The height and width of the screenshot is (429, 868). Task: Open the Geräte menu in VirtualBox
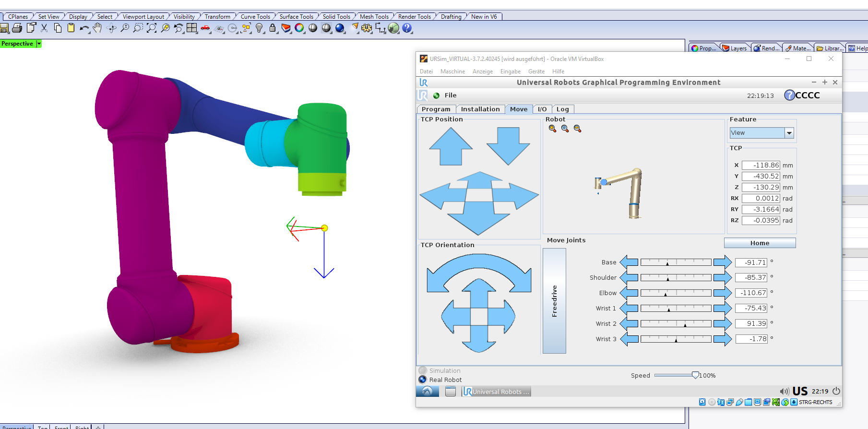coord(536,71)
